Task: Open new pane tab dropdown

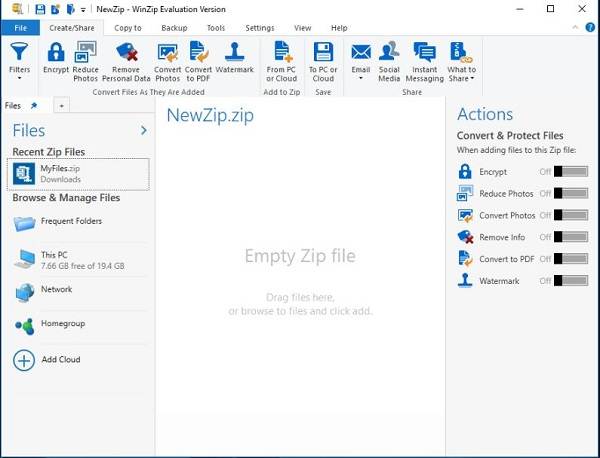Action: (62, 106)
